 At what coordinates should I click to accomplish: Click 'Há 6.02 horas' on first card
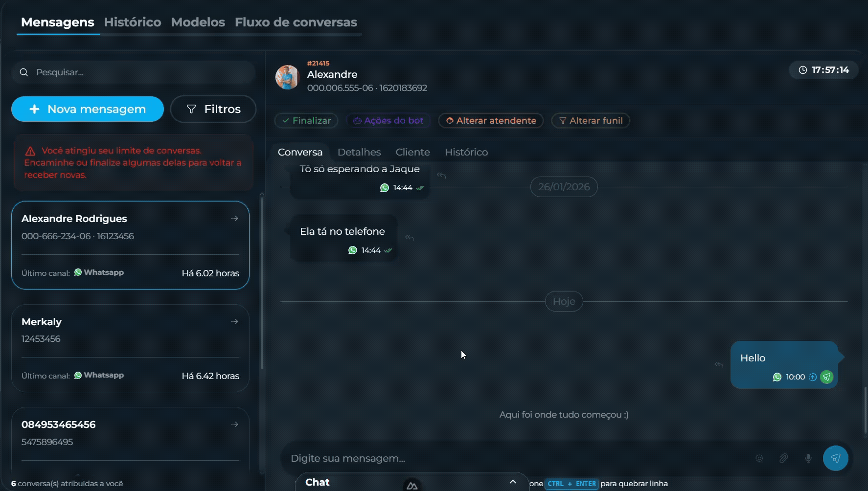210,273
